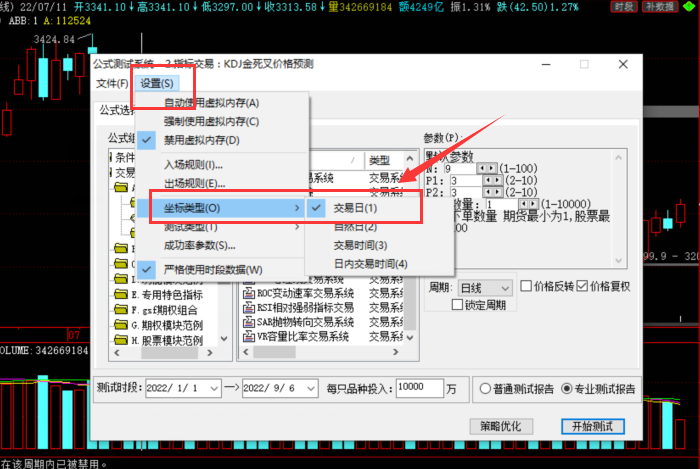Click formula list horizontal scrollbar thumb
700x469 pixels.
tap(274, 352)
